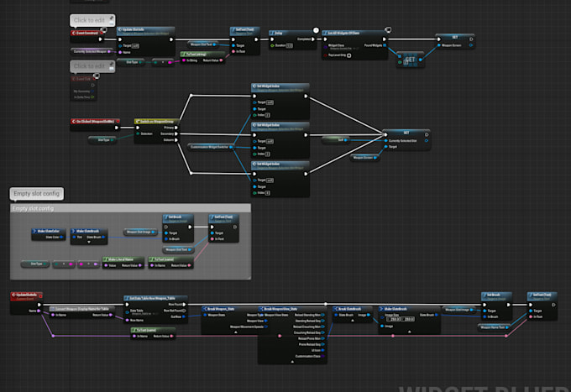This screenshot has height=392, width=571.
Task: Expand the Break WeaponView_Stats node pins
Action: tap(292, 362)
